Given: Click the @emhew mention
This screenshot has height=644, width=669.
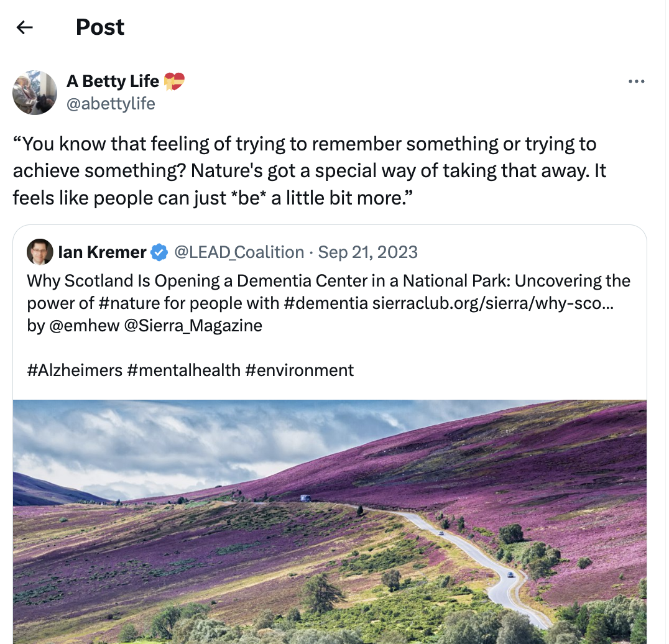Looking at the screenshot, I should pos(83,325).
